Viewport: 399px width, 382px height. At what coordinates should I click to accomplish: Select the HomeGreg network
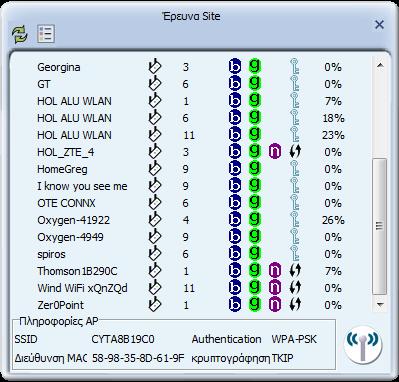[x=62, y=169]
